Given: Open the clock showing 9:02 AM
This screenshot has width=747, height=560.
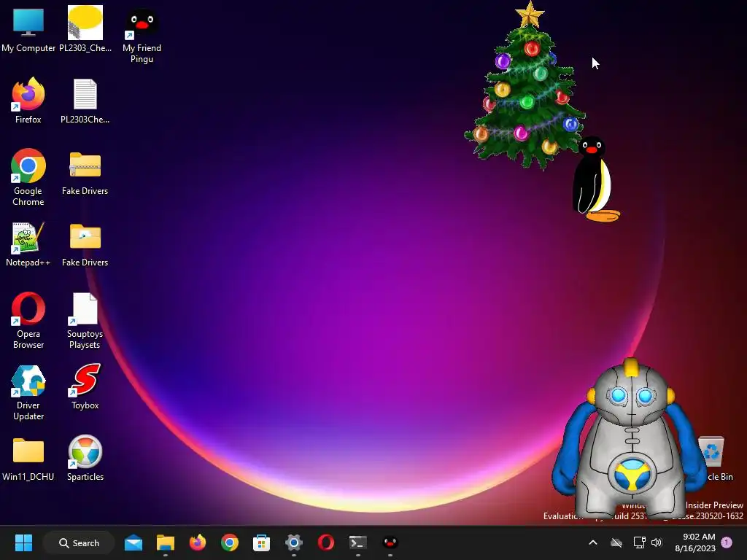Looking at the screenshot, I should 695,542.
